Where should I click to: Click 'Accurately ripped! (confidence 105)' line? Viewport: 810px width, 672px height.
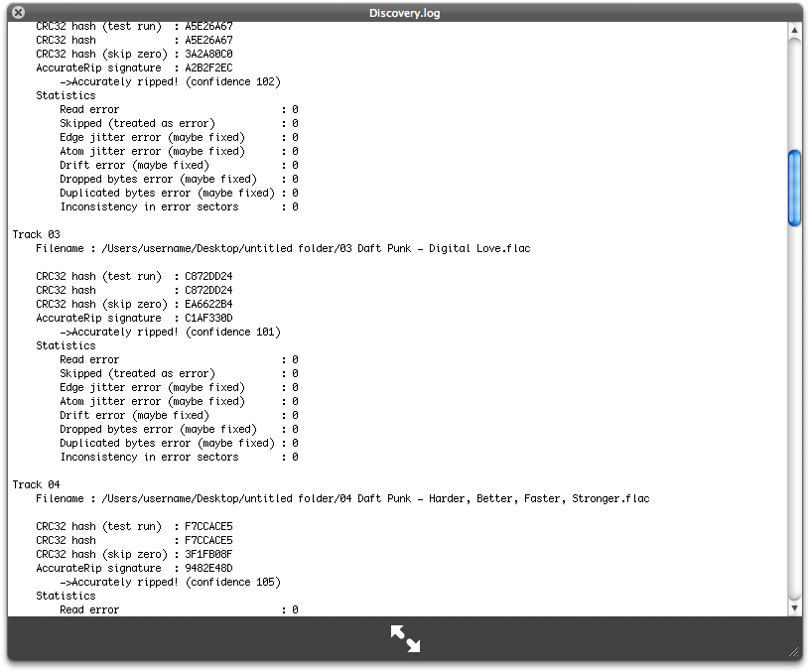[170, 582]
